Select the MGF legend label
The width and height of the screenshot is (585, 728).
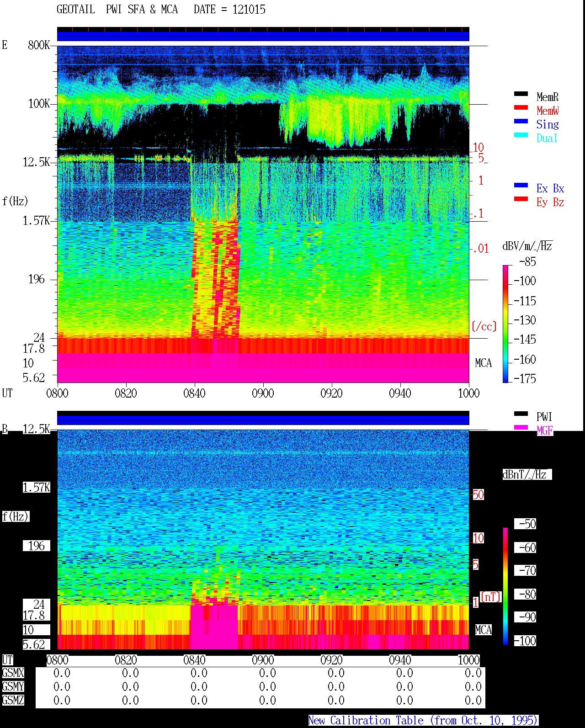click(x=544, y=430)
